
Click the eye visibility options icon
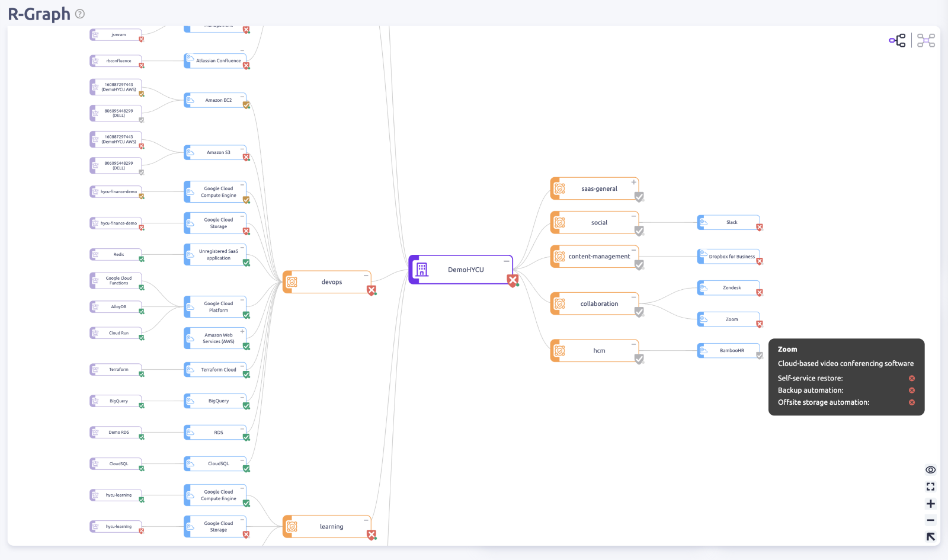(930, 469)
